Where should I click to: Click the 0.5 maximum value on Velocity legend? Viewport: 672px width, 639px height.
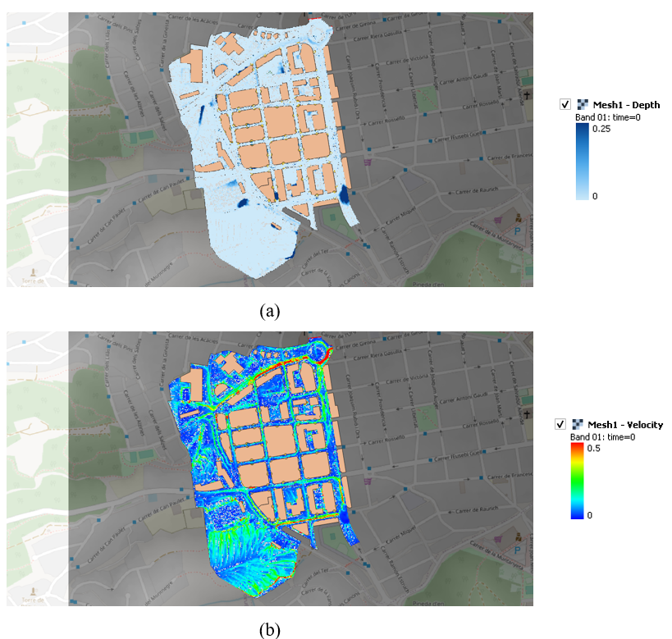(x=593, y=448)
